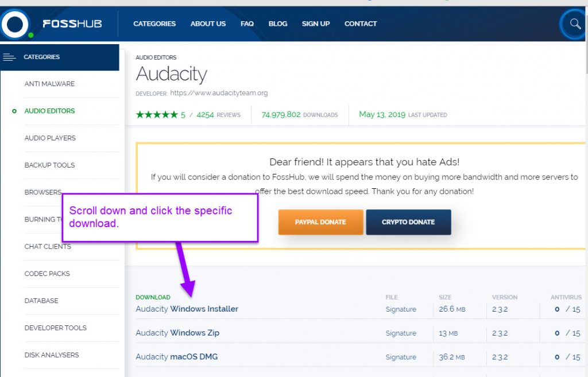The height and width of the screenshot is (377, 588).
Task: Click the hamburger Categories menu icon
Action: [x=9, y=57]
